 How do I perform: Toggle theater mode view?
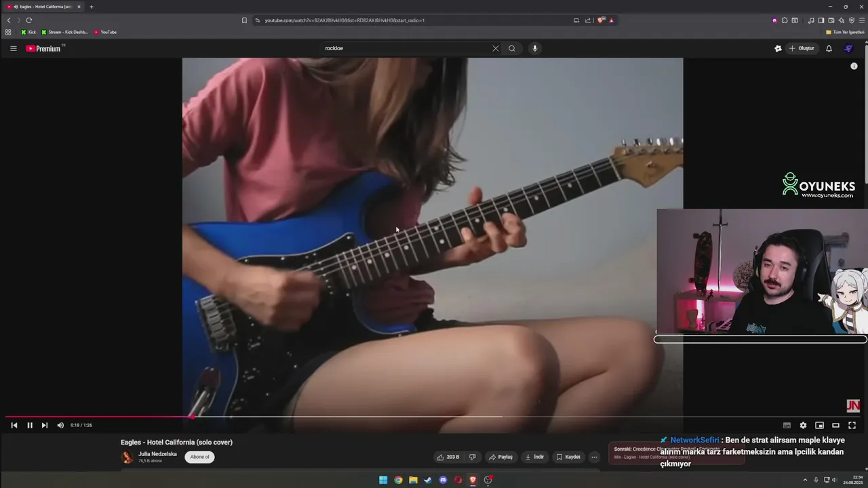pos(835,425)
